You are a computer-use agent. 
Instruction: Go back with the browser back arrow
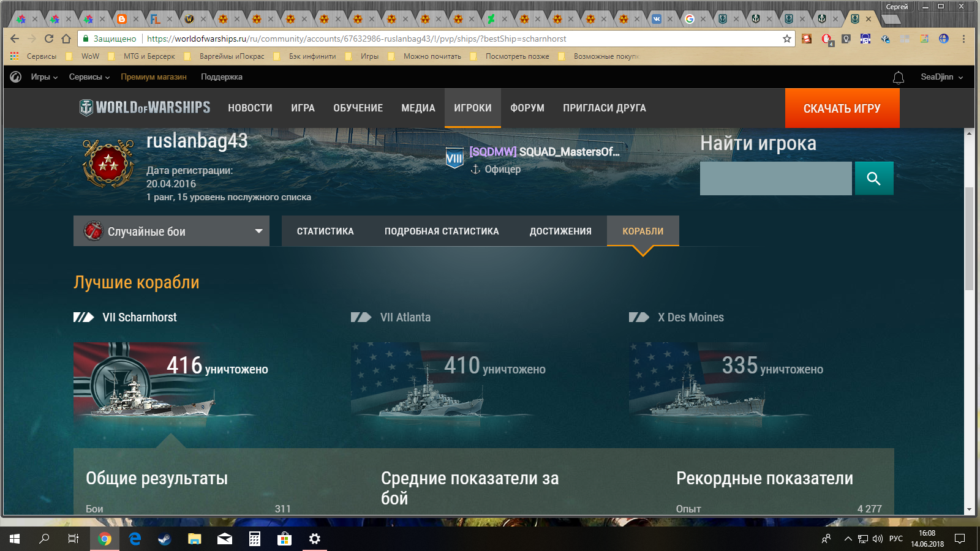coord(15,39)
